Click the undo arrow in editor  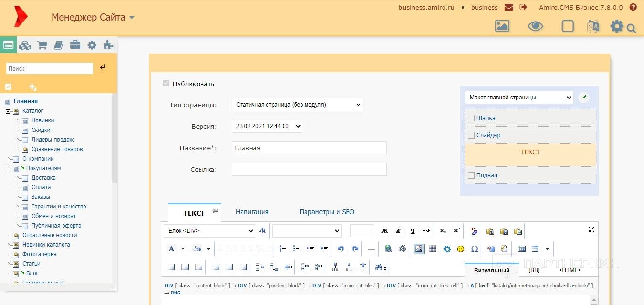click(x=340, y=249)
